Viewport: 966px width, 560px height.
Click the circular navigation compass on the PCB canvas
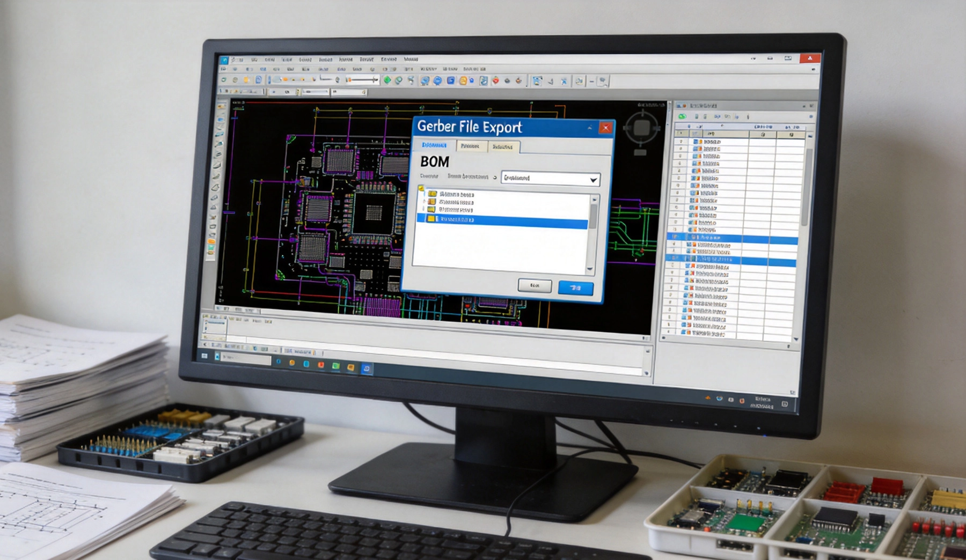[x=641, y=128]
